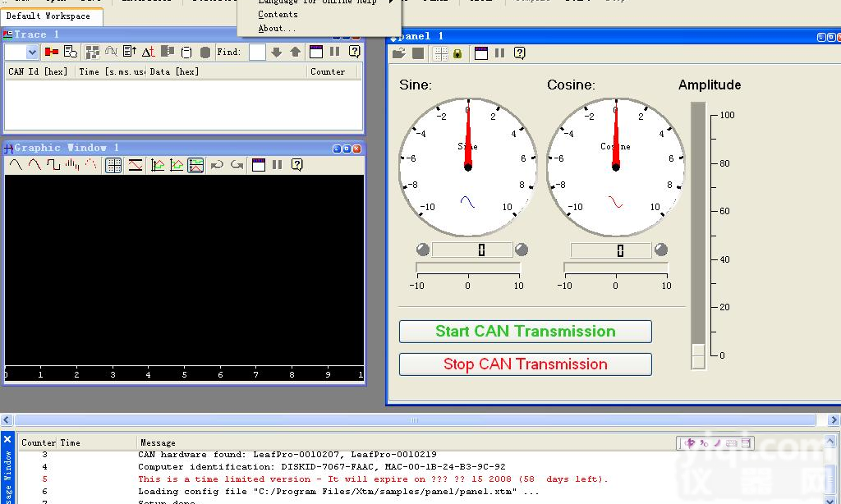Image resolution: width=841 pixels, height=504 pixels.
Task: Click the Amplitude slider handle
Action: 698,355
